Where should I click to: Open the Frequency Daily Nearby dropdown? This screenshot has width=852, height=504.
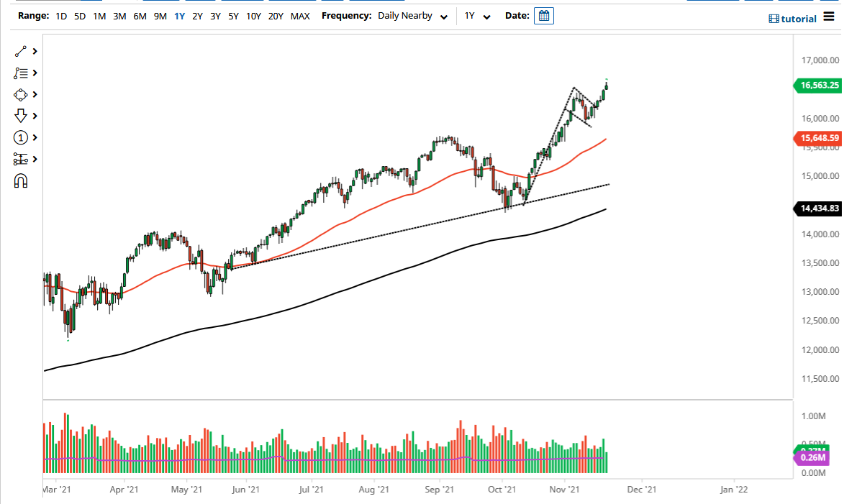coord(411,15)
